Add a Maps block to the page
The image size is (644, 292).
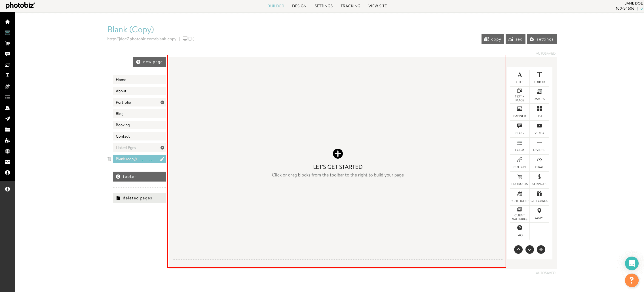click(539, 213)
